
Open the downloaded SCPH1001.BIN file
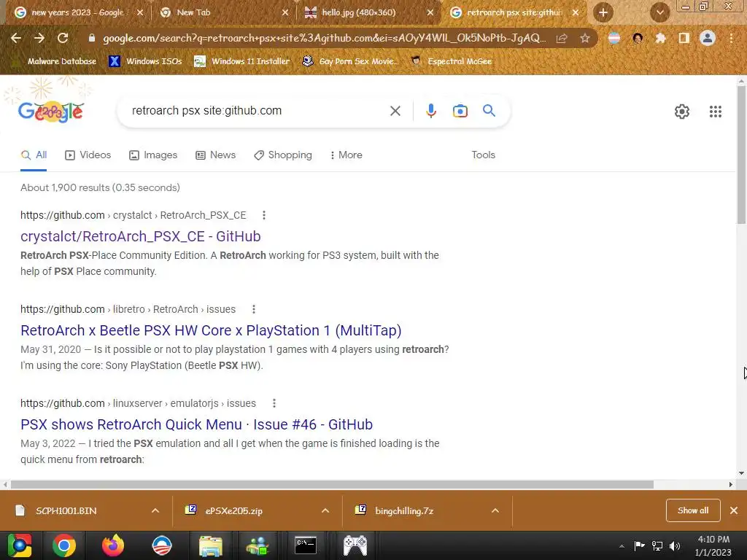(x=66, y=511)
